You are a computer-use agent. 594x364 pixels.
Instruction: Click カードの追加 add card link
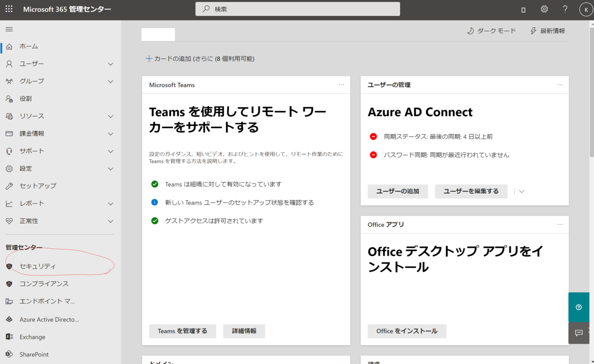pyautogui.click(x=200, y=59)
